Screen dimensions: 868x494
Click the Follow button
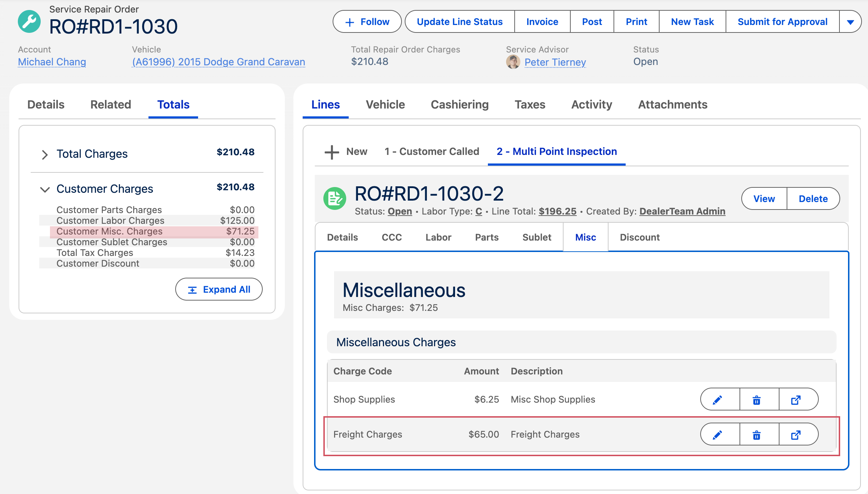(x=367, y=22)
